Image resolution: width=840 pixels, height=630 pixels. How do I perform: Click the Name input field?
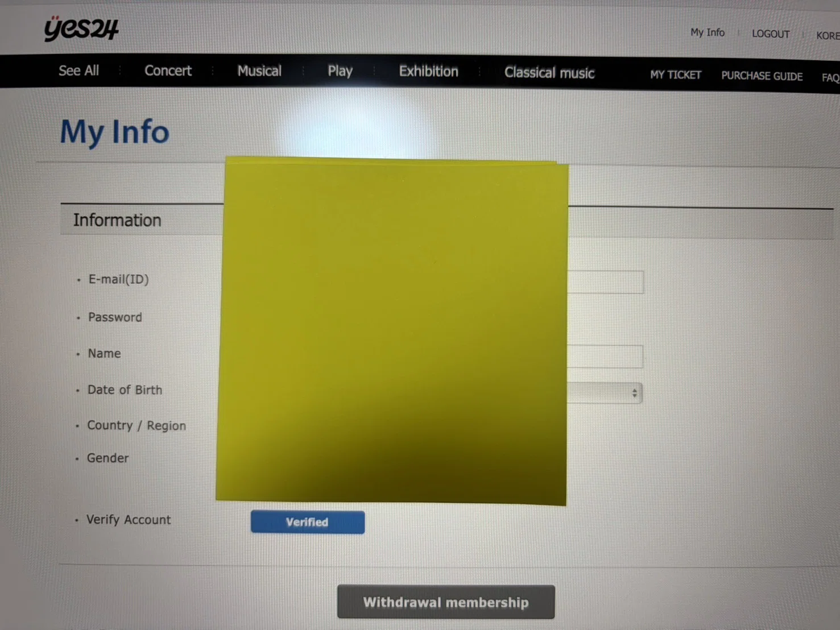605,357
